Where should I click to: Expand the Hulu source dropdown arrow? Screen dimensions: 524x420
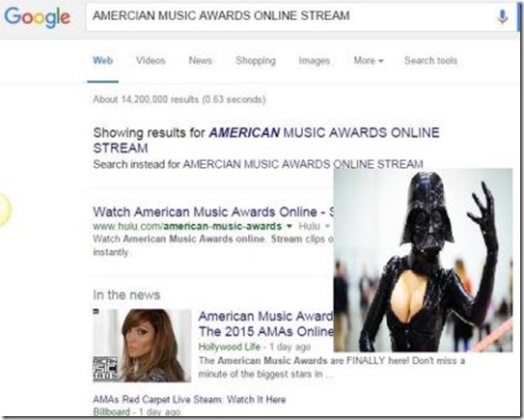pyautogui.click(x=327, y=226)
